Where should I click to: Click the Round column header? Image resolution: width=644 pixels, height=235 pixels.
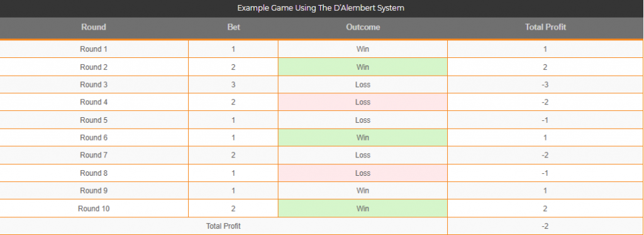tap(94, 27)
